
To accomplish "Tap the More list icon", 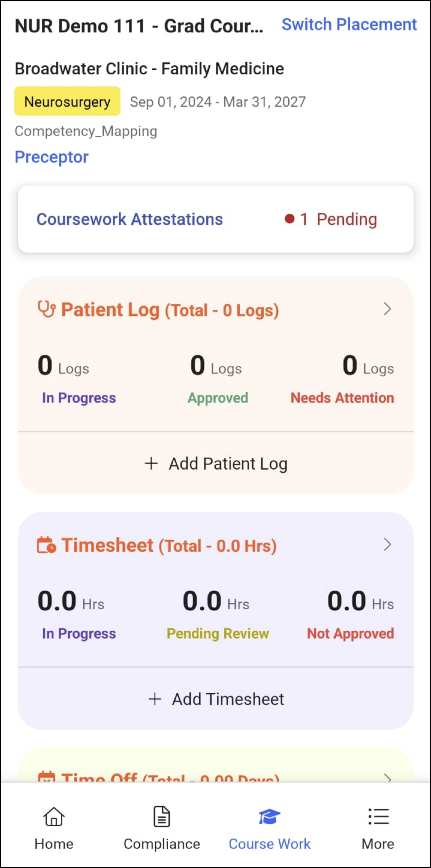I will click(x=378, y=816).
